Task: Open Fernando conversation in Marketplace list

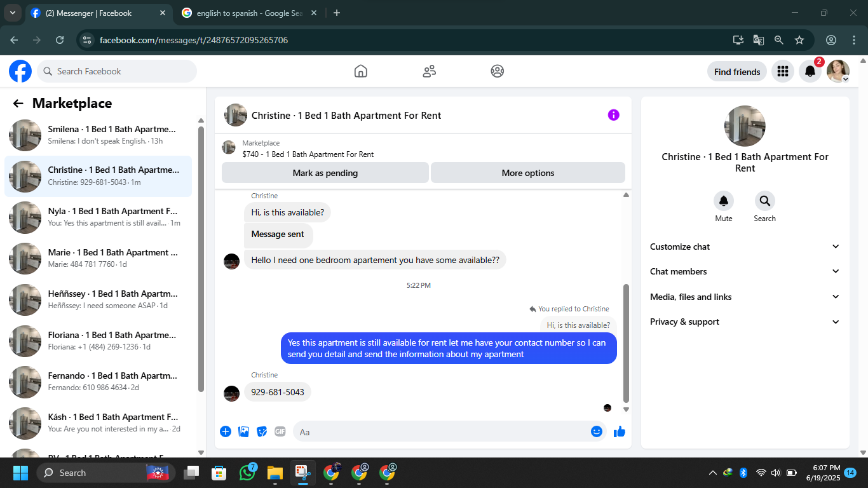Action: click(x=98, y=382)
